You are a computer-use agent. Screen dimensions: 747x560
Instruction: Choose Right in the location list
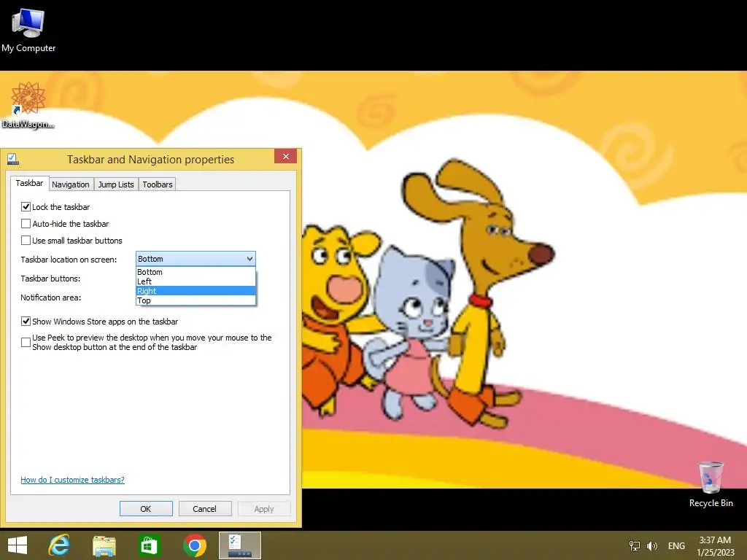[x=196, y=291]
